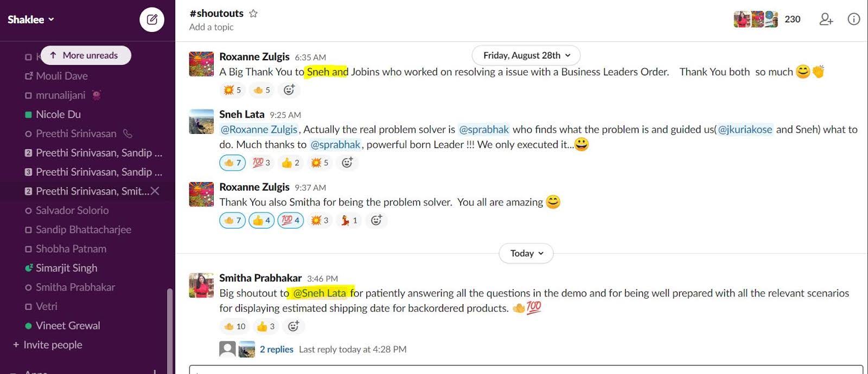Screen dimensions: 868x374
Task: Open Vineet Grewal direct message
Action: tap(68, 325)
